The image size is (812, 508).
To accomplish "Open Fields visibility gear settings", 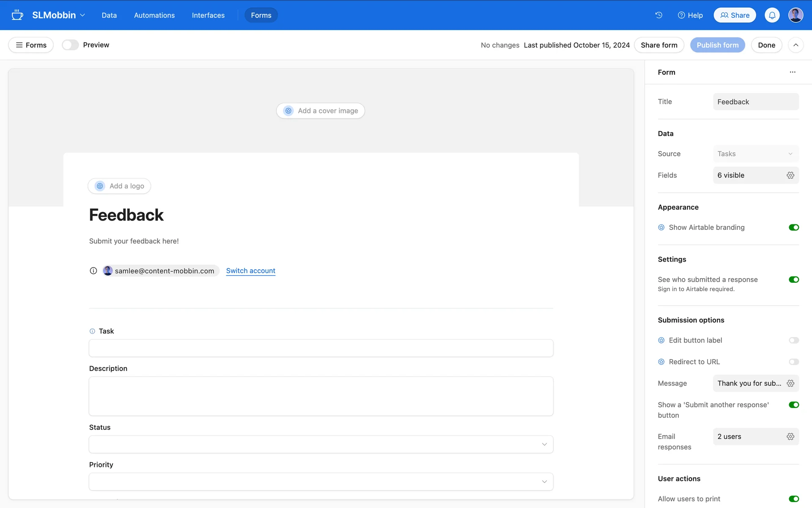I will pyautogui.click(x=790, y=175).
